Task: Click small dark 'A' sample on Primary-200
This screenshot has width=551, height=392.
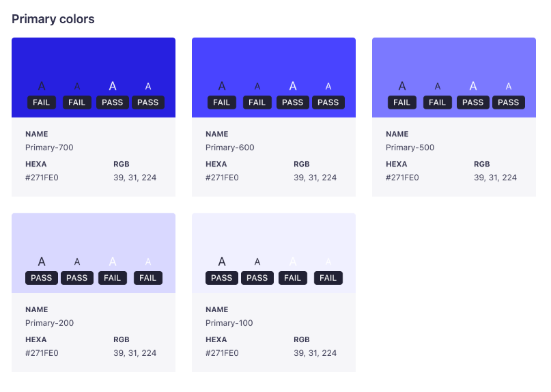Action: [x=77, y=262]
